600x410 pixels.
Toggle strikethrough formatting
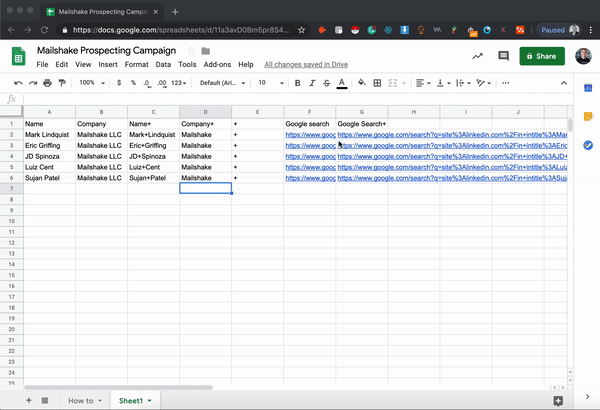pyautogui.click(x=326, y=83)
